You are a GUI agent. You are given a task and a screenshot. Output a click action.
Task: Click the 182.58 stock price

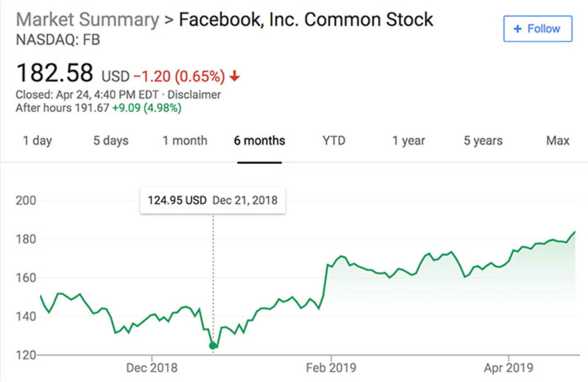pos(55,73)
